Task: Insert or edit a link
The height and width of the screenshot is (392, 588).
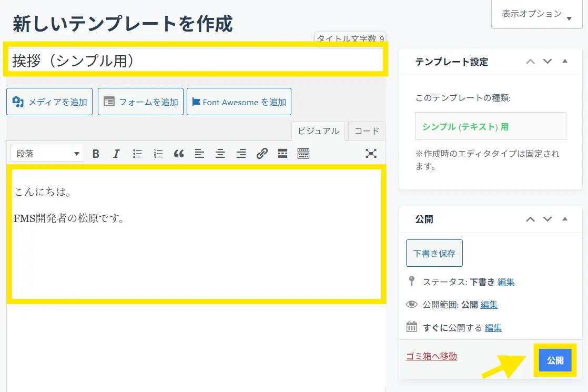Action: click(x=262, y=154)
